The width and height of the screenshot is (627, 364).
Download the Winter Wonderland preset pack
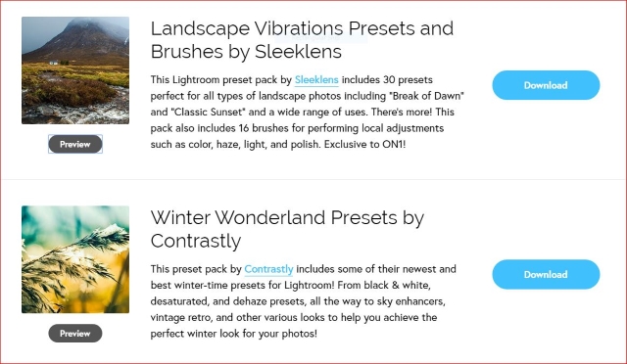click(x=546, y=275)
